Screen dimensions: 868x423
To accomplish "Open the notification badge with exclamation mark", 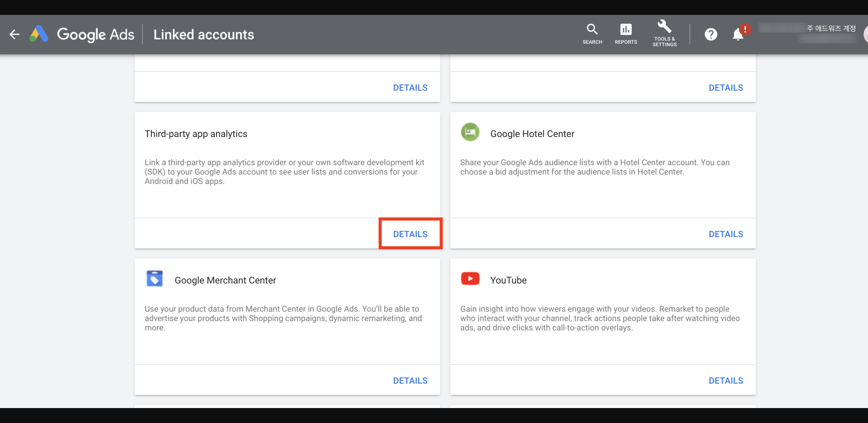I will coord(745,30).
